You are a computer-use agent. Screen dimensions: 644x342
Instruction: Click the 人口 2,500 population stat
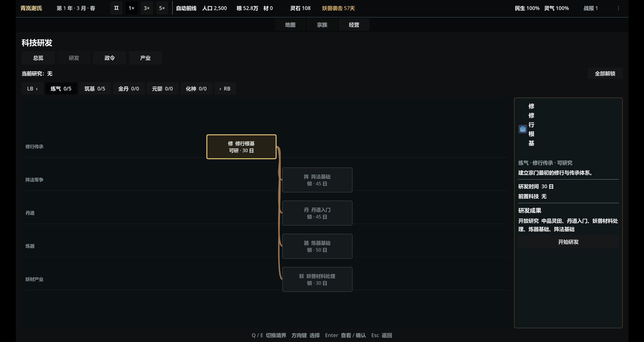[215, 8]
